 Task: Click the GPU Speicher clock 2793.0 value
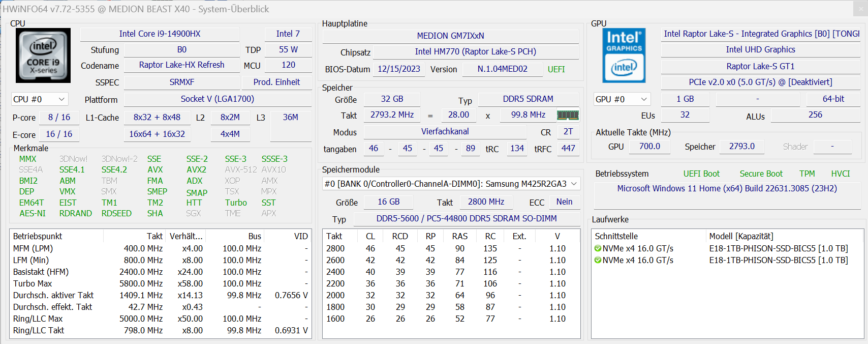[x=742, y=146]
